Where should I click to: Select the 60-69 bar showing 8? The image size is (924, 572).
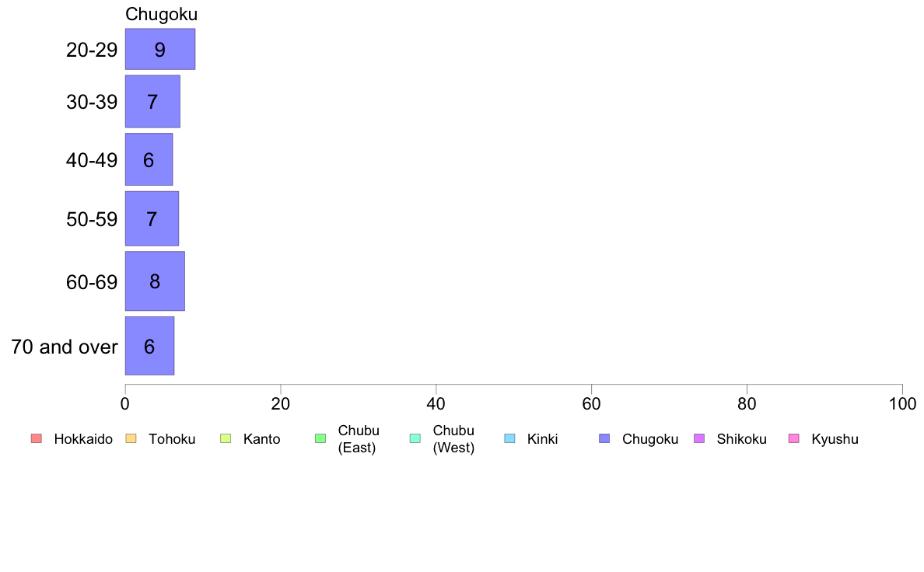(155, 281)
